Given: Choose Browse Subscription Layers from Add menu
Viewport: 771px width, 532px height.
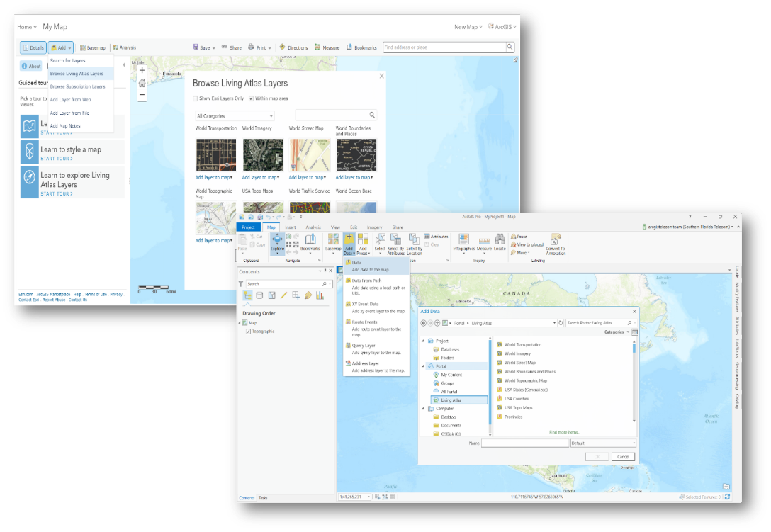Looking at the screenshot, I should tap(81, 86).
